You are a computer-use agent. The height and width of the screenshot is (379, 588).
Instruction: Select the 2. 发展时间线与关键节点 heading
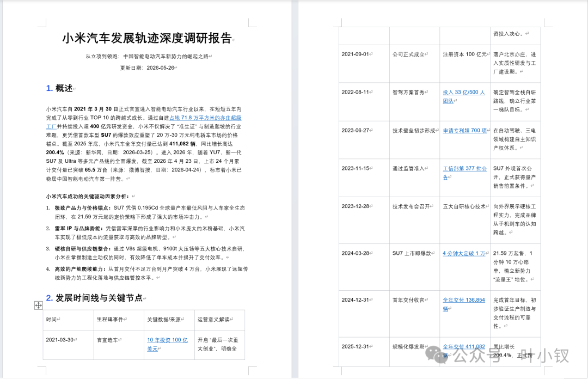(x=94, y=298)
